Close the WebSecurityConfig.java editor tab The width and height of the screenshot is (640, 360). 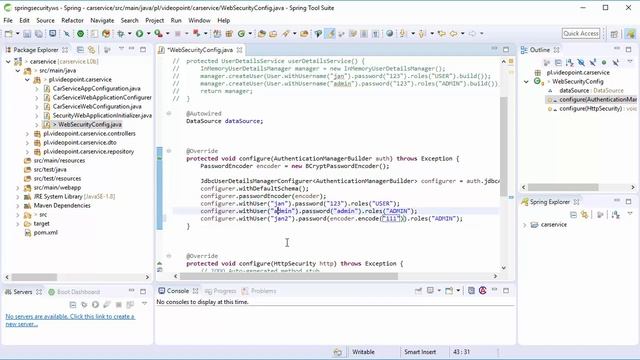click(240, 50)
